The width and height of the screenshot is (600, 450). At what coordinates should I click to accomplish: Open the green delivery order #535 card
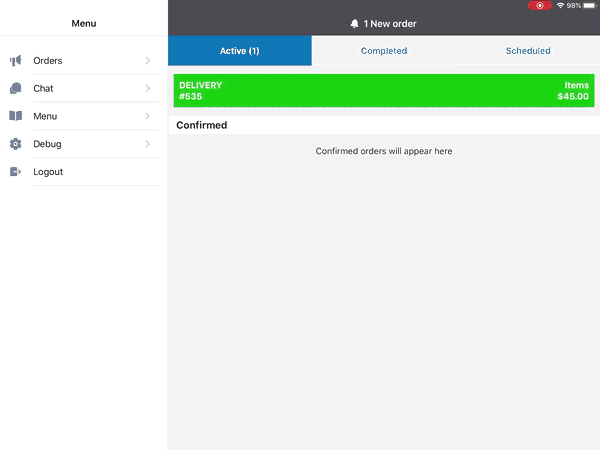click(x=384, y=91)
